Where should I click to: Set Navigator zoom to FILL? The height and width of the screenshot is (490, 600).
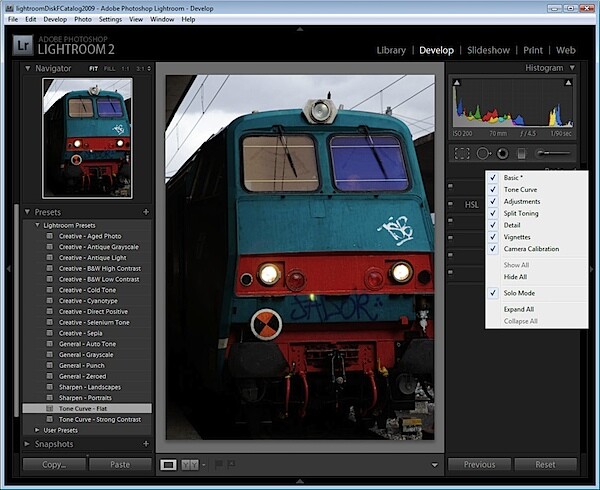109,69
